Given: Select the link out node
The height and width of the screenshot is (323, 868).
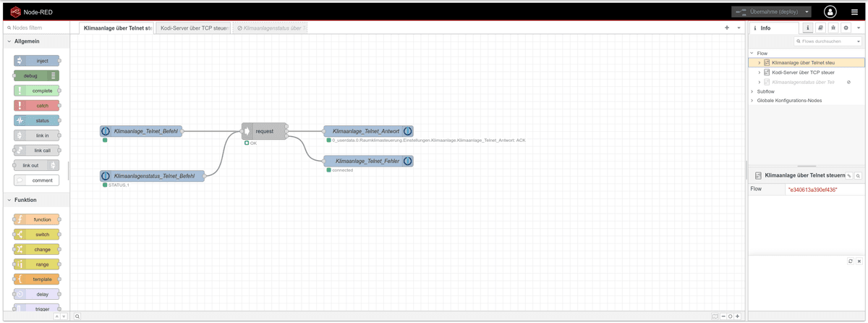Looking at the screenshot, I should point(37,165).
